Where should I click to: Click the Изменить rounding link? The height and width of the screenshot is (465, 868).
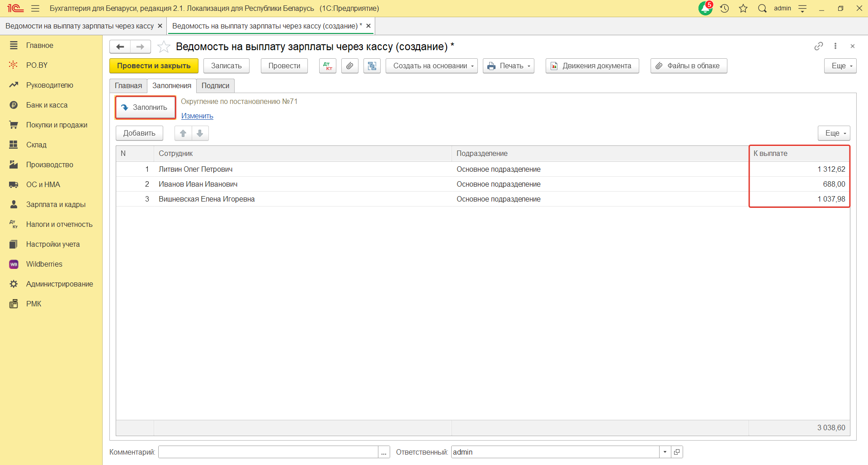pyautogui.click(x=197, y=116)
